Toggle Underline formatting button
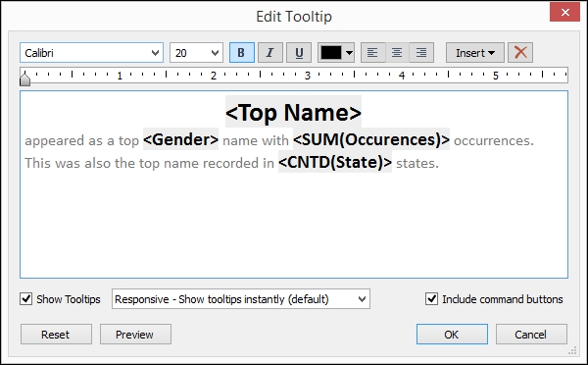The image size is (588, 365). (299, 53)
